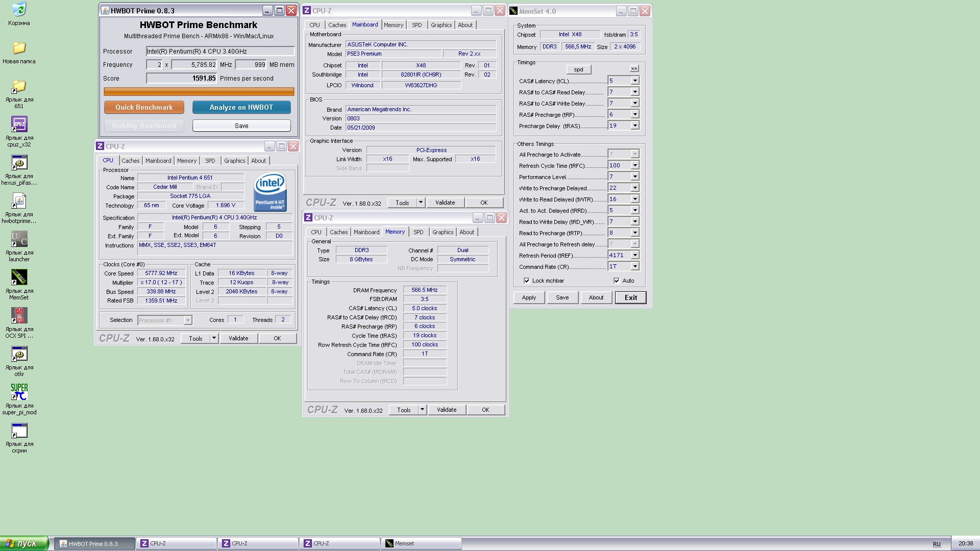Click the CPU-Z Mainboard window title icon

point(307,10)
